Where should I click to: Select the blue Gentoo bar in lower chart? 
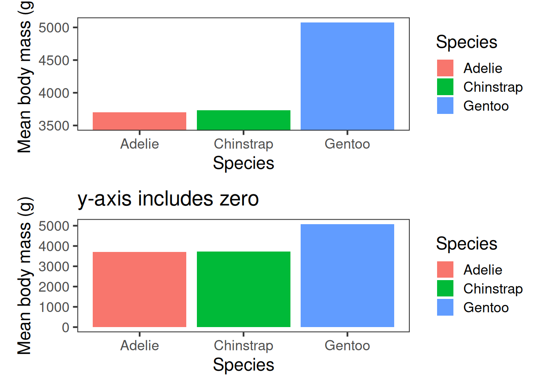click(x=347, y=276)
